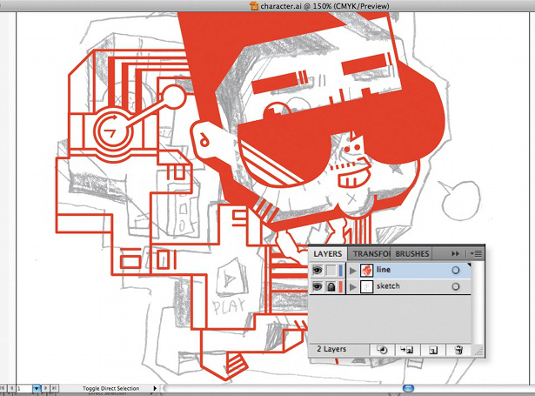This screenshot has height=396, width=535.
Task: Expand the sketch layer disclosure triangle
Action: pyautogui.click(x=353, y=287)
